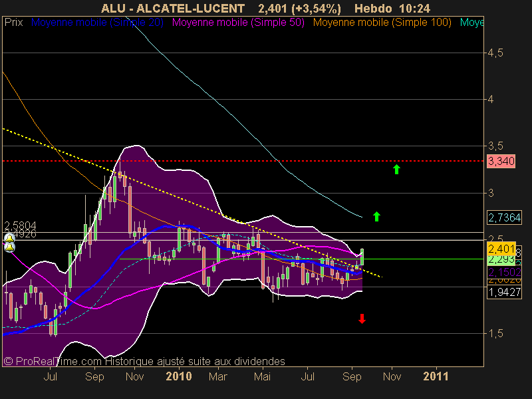Viewport: 532px width, 399px height.
Task: Click the cyan 2,7364 price tag
Action: pyautogui.click(x=504, y=217)
